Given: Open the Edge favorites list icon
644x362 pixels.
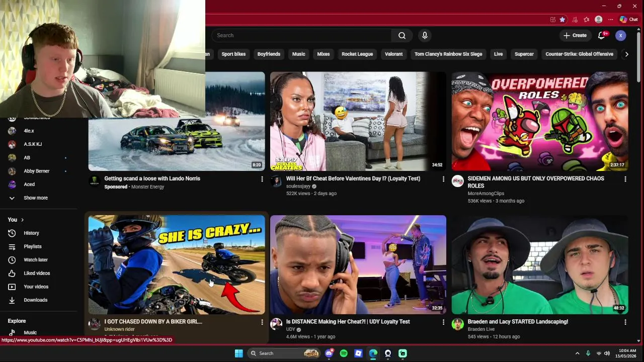Looking at the screenshot, I should tap(586, 20).
